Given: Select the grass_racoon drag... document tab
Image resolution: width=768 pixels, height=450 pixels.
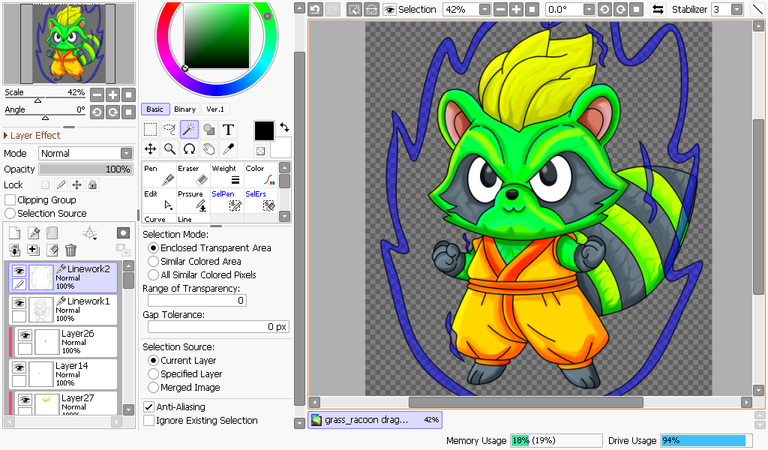Looking at the screenshot, I should [375, 420].
